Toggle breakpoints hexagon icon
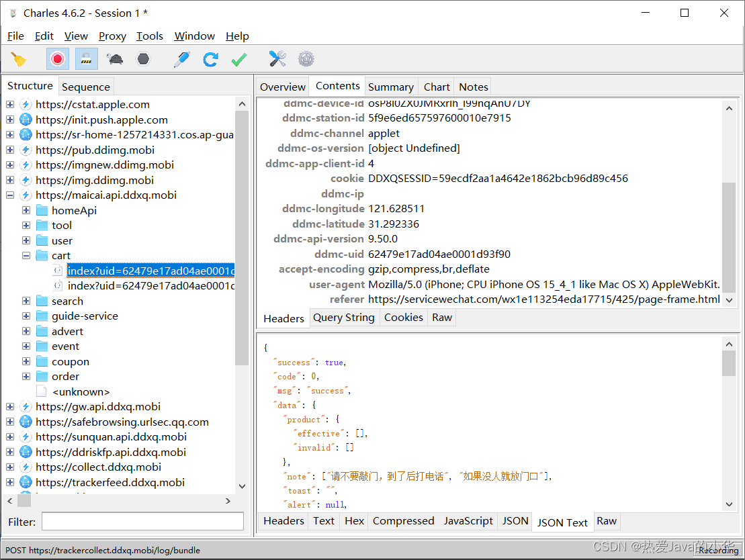 (x=143, y=59)
